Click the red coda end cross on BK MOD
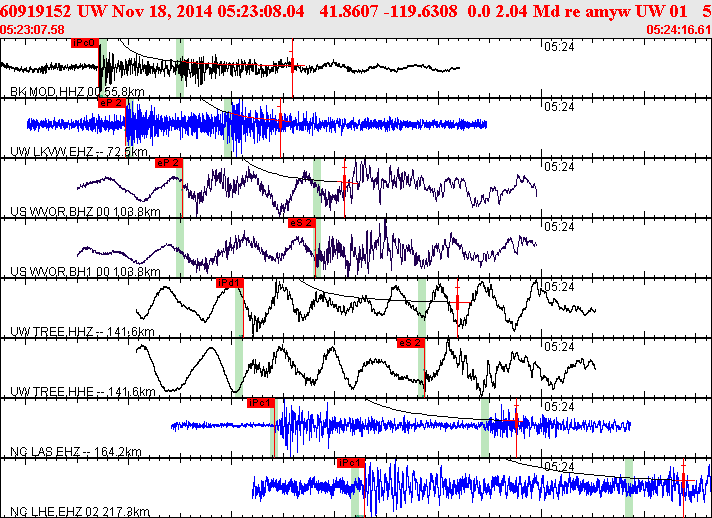The width and height of the screenshot is (712, 518). point(292,64)
